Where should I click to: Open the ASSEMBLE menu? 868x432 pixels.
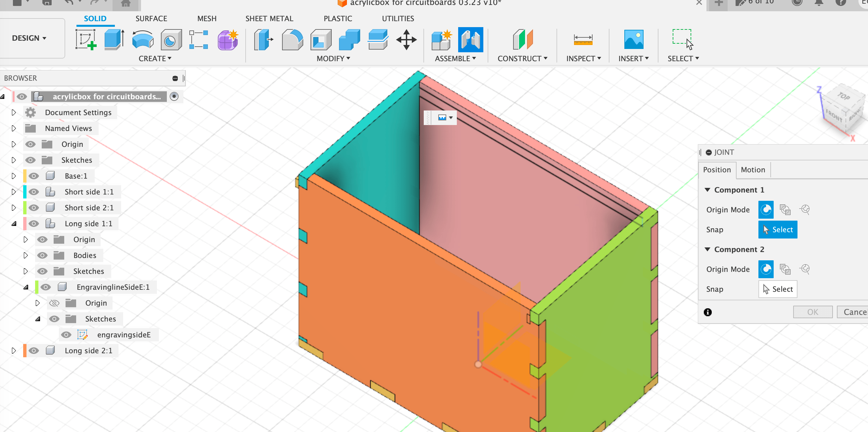pyautogui.click(x=455, y=59)
